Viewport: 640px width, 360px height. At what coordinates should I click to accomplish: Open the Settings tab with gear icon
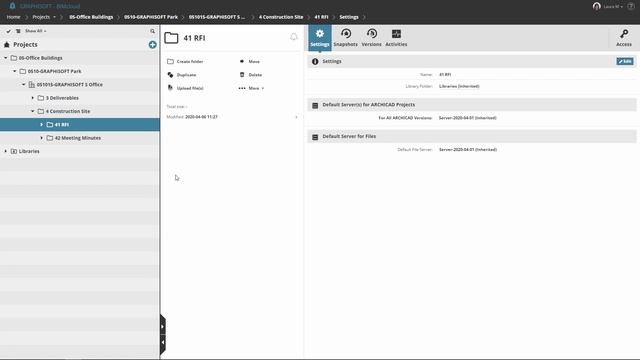(320, 38)
